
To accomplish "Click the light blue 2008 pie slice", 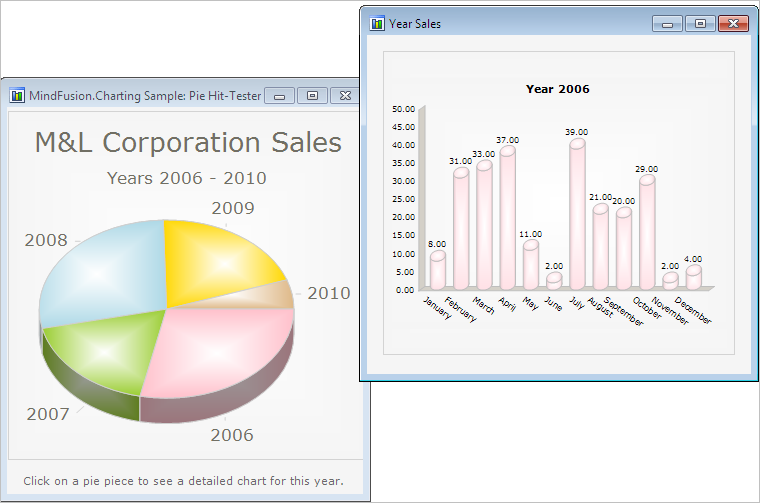I will pyautogui.click(x=100, y=265).
